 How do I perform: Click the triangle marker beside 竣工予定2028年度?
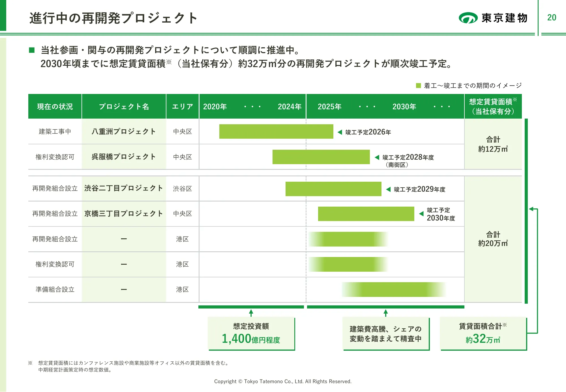377,157
